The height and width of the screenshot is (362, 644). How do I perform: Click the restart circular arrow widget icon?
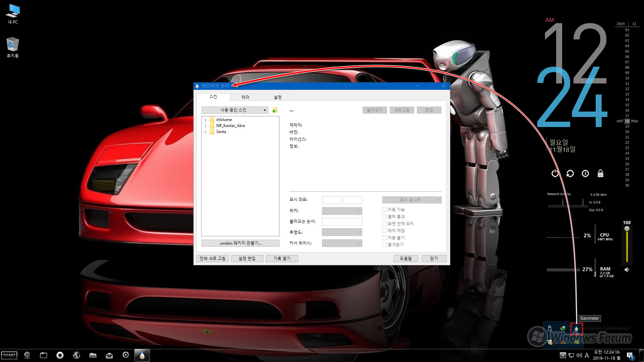pyautogui.click(x=570, y=173)
